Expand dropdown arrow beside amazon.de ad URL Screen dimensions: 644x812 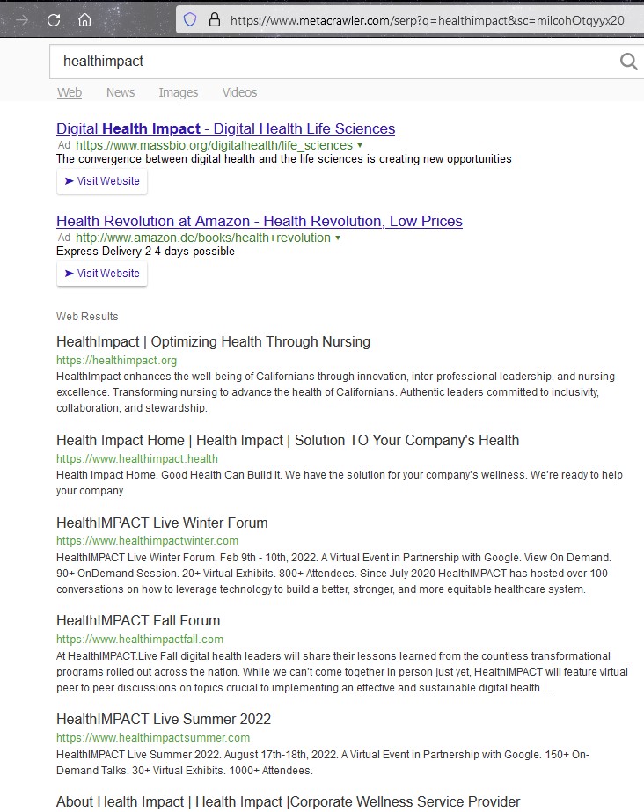coord(338,238)
